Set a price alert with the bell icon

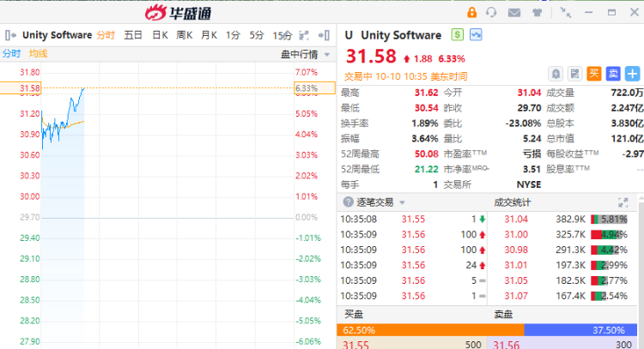coord(556,74)
